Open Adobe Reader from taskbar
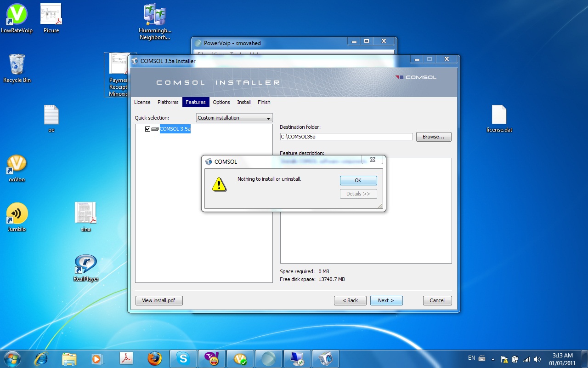The height and width of the screenshot is (368, 588). click(126, 359)
